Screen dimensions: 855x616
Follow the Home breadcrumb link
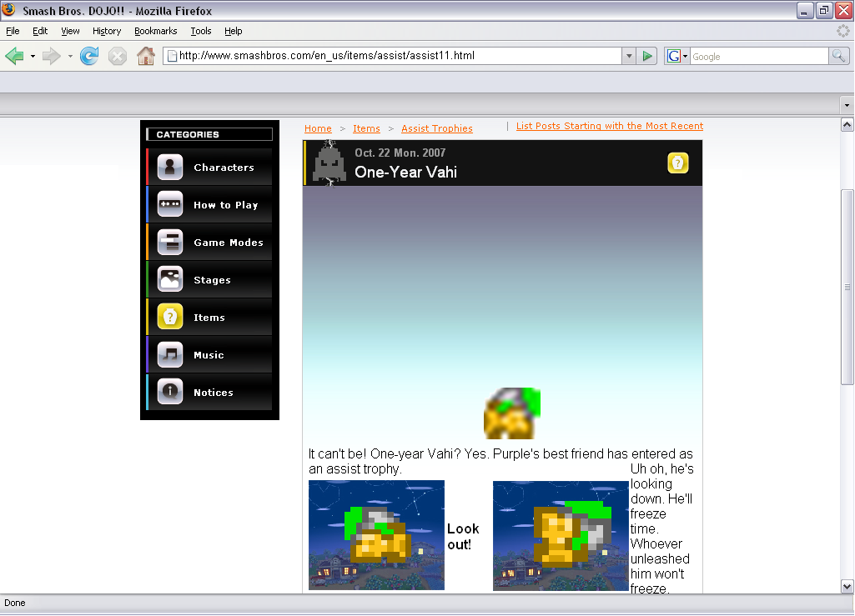[x=318, y=128]
